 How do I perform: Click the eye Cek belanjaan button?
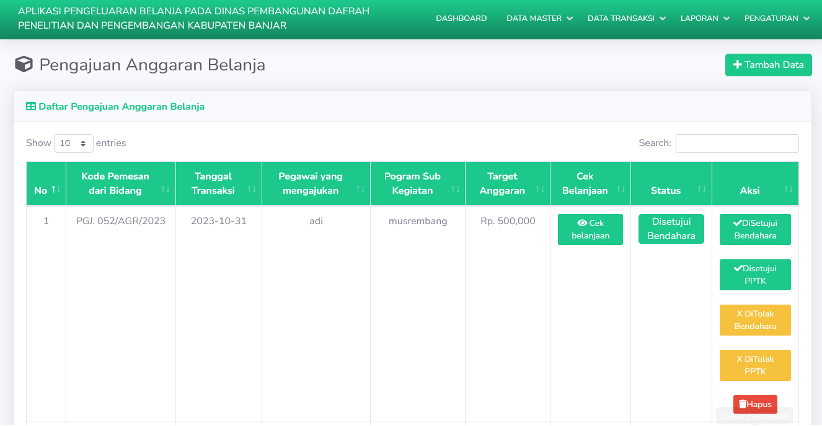[x=590, y=230]
